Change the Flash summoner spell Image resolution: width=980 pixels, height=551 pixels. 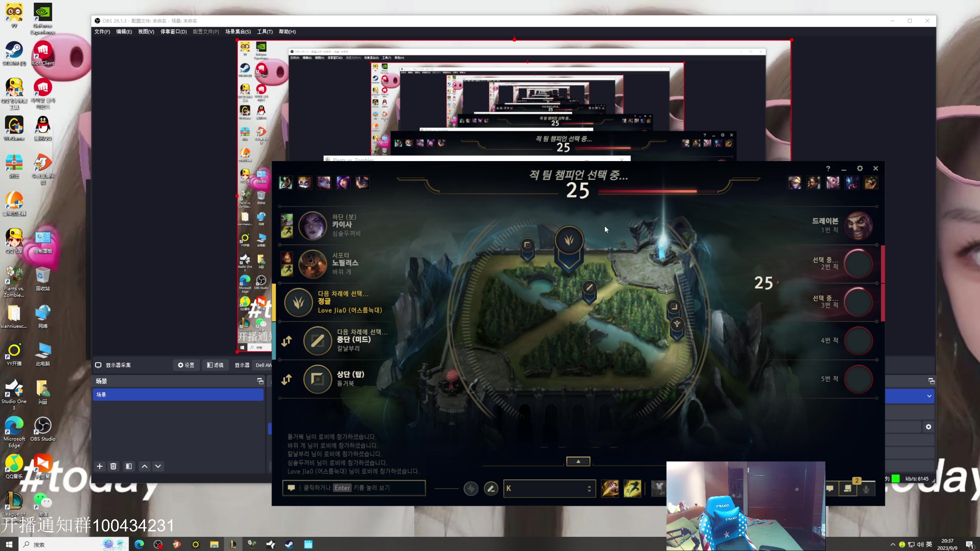[x=632, y=489]
